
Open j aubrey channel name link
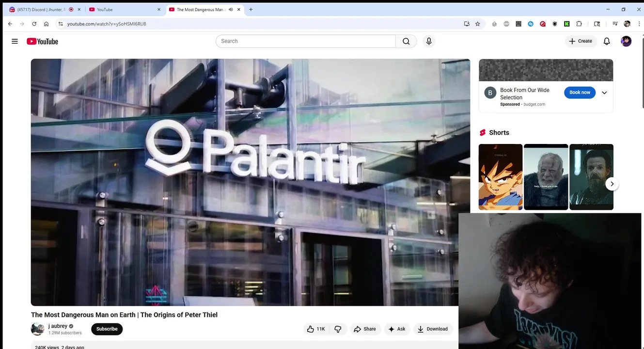tap(58, 326)
